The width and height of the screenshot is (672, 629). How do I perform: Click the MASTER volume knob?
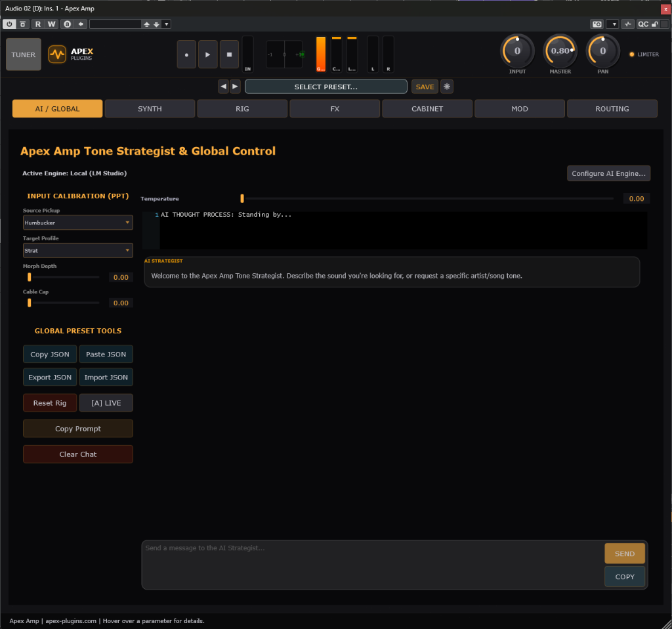[560, 51]
